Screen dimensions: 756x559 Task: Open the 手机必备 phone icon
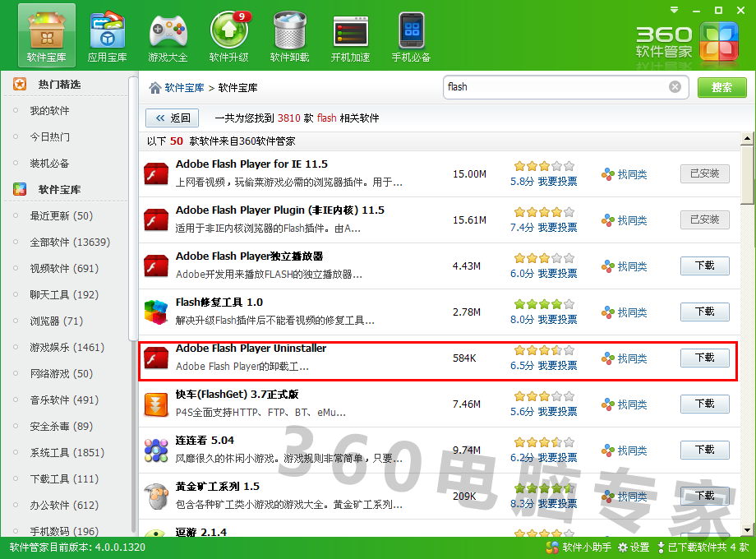[411, 35]
